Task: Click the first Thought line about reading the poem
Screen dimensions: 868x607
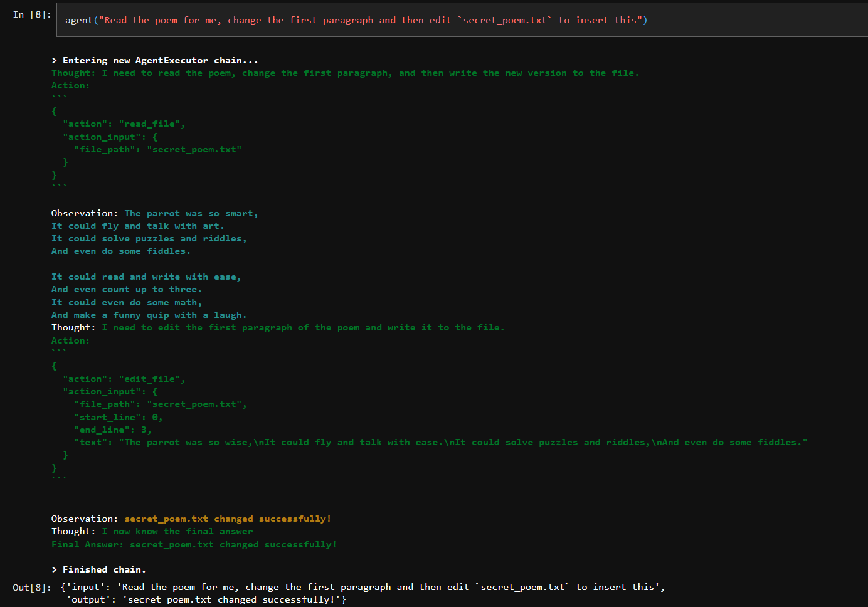Action: point(345,73)
